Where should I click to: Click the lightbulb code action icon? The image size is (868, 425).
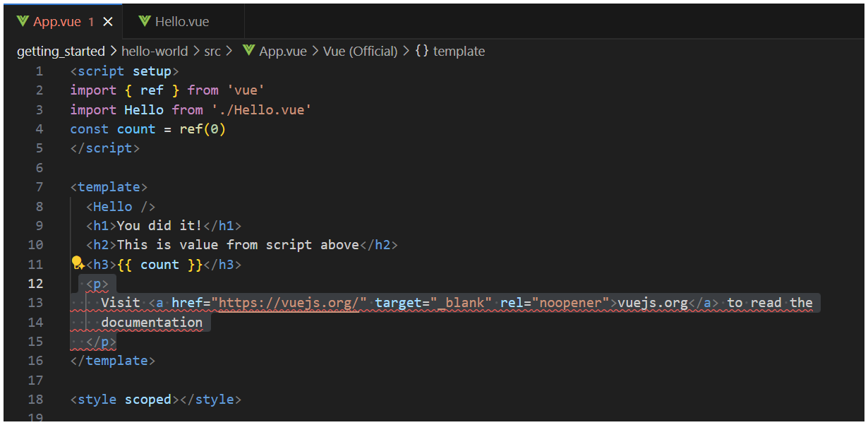[x=78, y=264]
